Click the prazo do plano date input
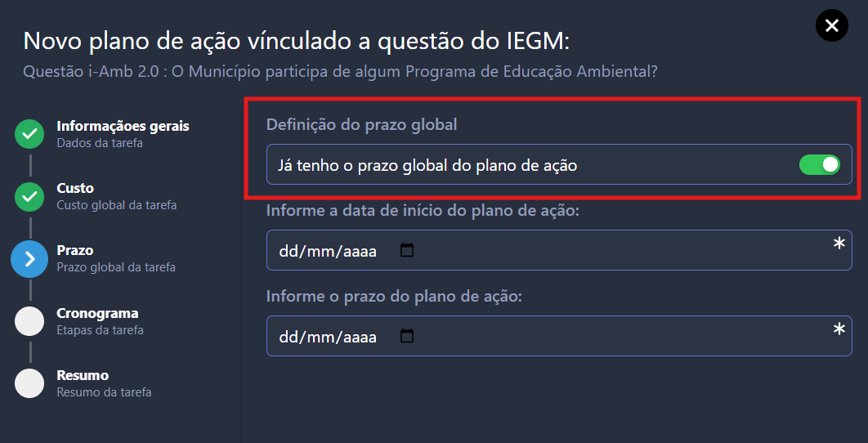This screenshot has height=443, width=868. pyautogui.click(x=559, y=336)
